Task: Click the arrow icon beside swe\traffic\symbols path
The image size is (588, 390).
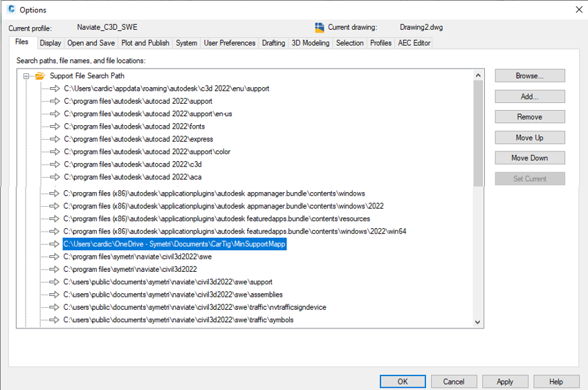Action: [55, 320]
